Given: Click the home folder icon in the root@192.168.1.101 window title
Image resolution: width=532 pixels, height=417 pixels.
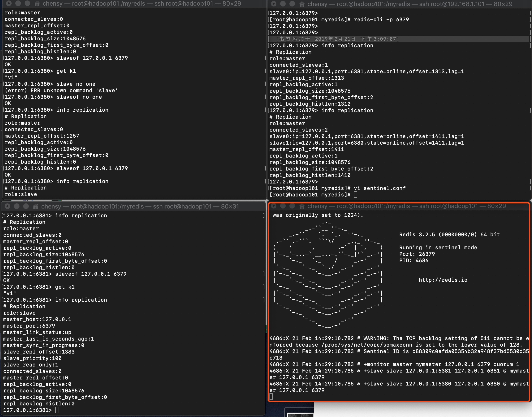Looking at the screenshot, I should pos(302,4).
